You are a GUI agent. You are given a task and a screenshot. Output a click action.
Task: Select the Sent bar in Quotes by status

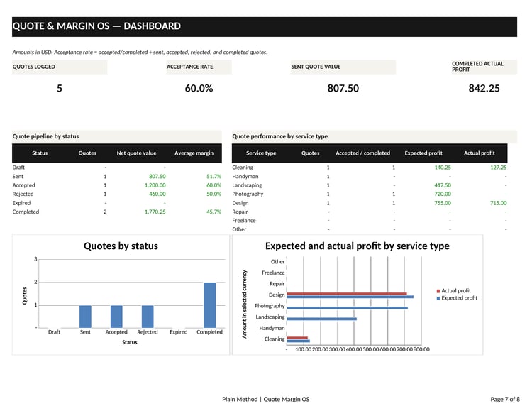point(85,317)
